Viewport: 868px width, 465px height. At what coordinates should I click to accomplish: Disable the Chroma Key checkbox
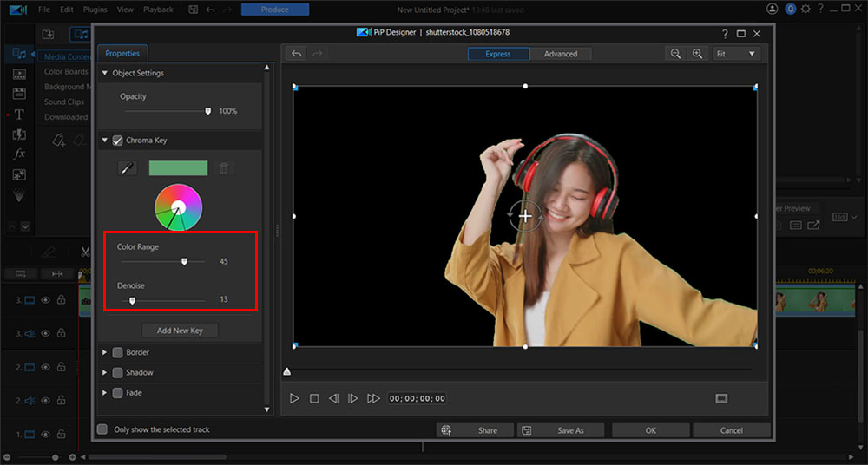pos(118,141)
